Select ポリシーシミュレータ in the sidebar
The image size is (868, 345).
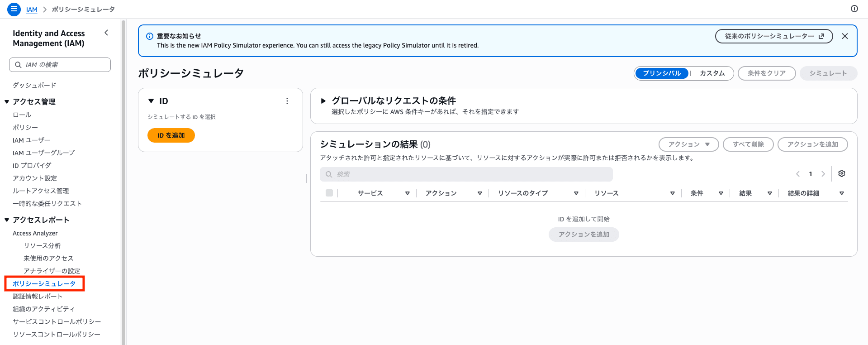point(44,284)
